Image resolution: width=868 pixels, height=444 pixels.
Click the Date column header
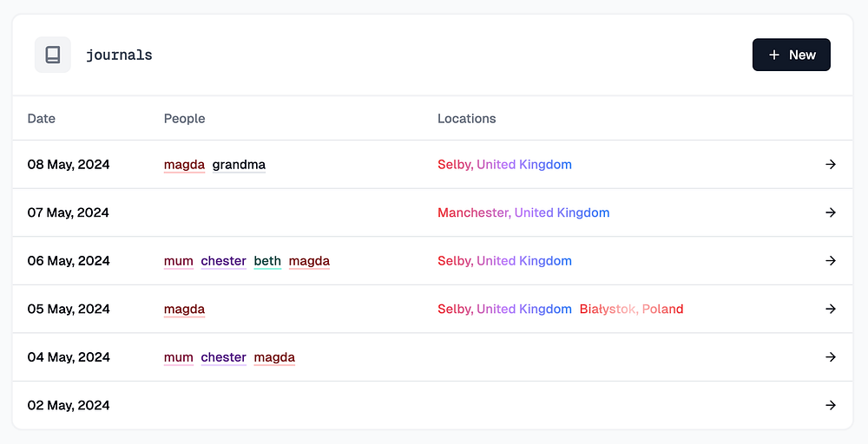[x=41, y=119]
